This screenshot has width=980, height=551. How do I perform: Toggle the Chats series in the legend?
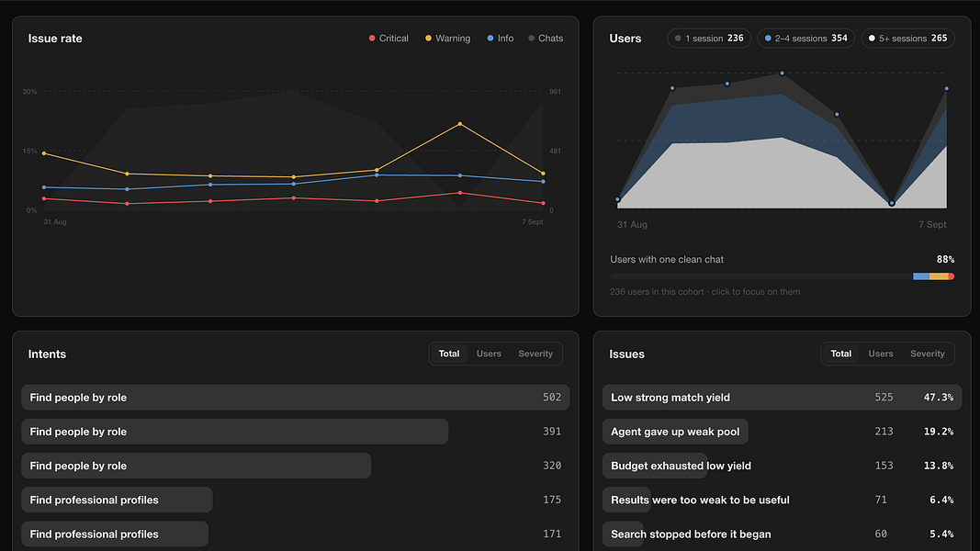[x=546, y=38]
